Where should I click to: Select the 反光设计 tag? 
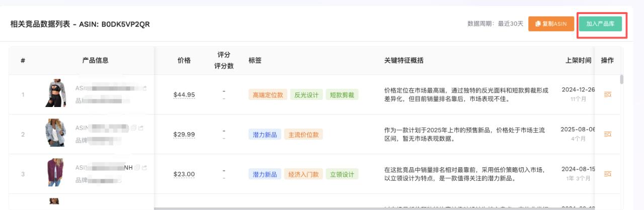[x=306, y=94]
